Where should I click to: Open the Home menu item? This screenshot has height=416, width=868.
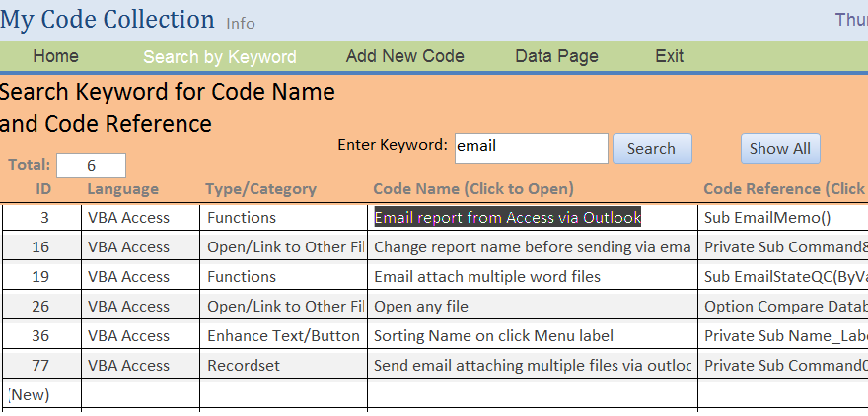(55, 56)
